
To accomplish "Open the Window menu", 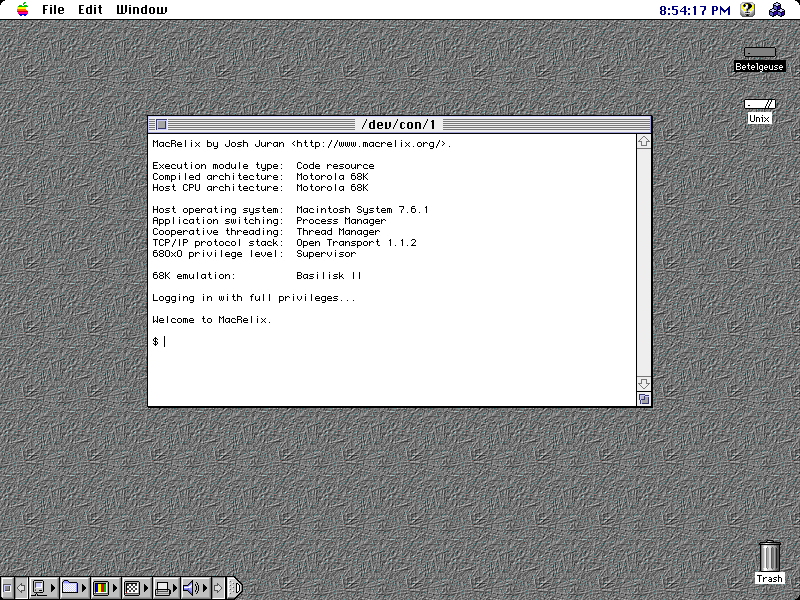I will click(142, 10).
